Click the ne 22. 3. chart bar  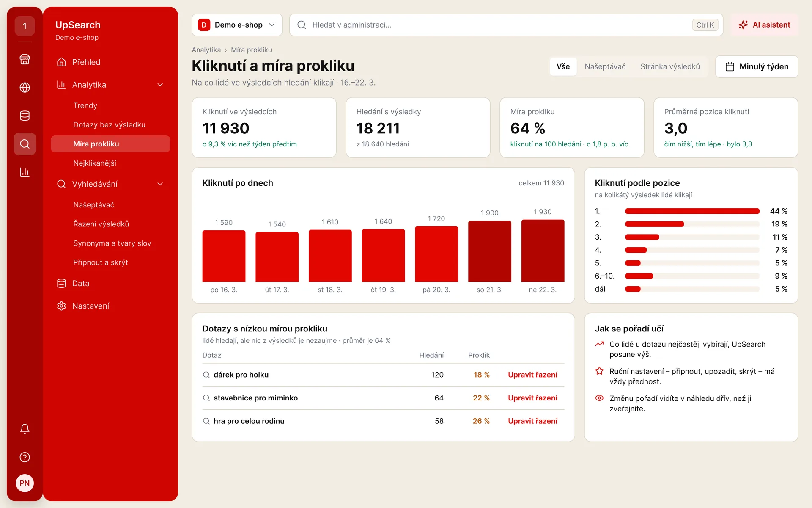[543, 251]
